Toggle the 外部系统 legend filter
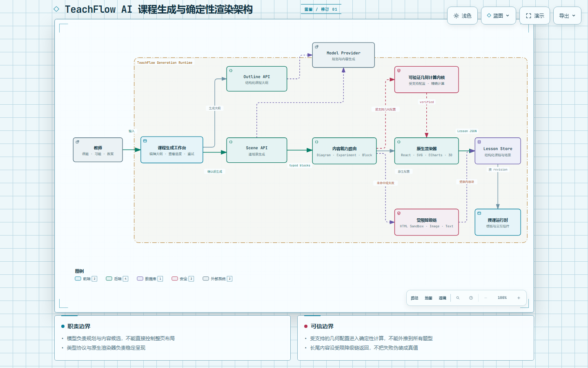588x368 pixels. coord(218,279)
